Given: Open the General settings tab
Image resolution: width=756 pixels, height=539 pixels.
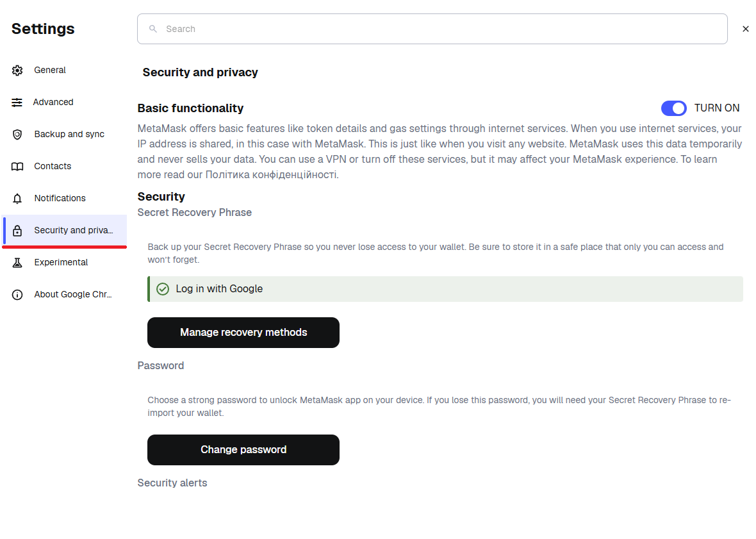Looking at the screenshot, I should coord(50,70).
